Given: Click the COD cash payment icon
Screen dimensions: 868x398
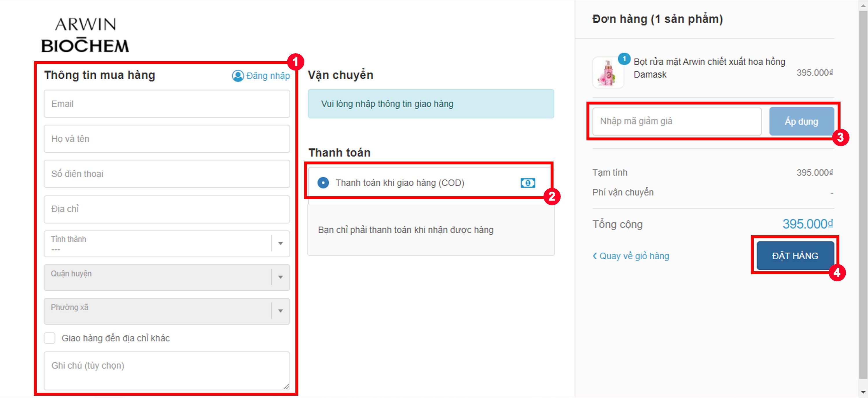Looking at the screenshot, I should (527, 183).
